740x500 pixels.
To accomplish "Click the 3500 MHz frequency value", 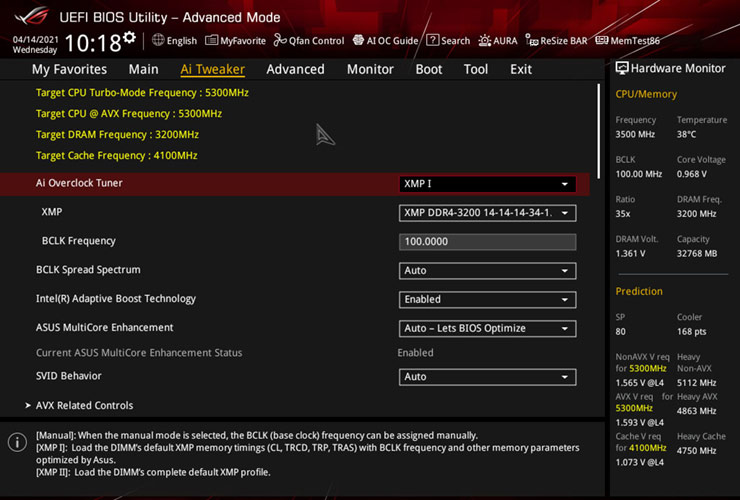I will click(635, 135).
